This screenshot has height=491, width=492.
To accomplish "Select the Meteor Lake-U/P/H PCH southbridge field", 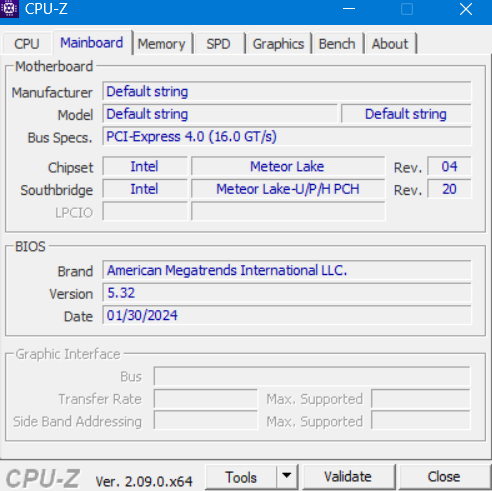I will tap(288, 189).
